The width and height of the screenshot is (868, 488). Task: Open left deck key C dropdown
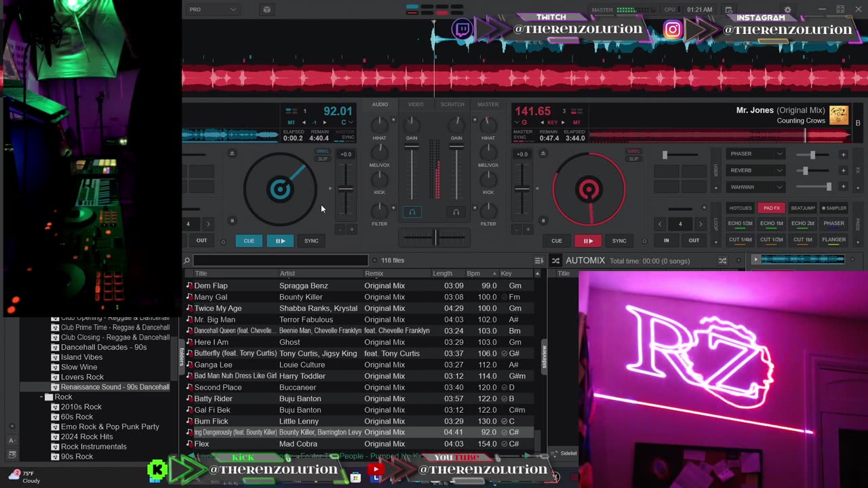[347, 123]
